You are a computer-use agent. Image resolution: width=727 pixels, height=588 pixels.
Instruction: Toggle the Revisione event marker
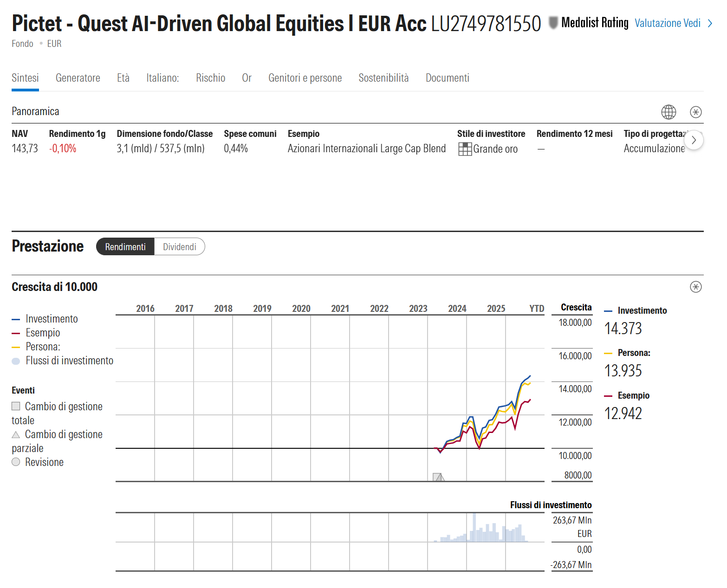pos(38,462)
